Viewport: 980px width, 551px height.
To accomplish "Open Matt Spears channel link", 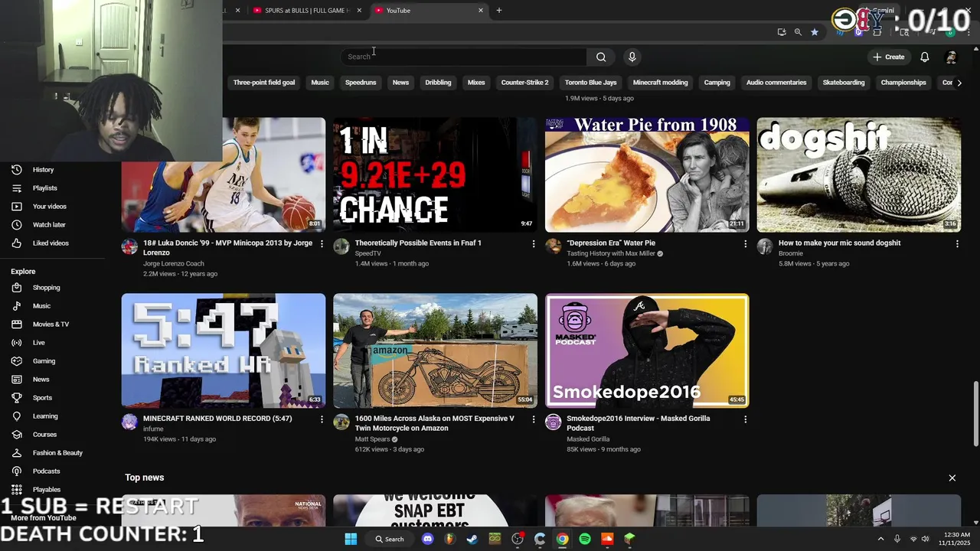I will tap(373, 439).
